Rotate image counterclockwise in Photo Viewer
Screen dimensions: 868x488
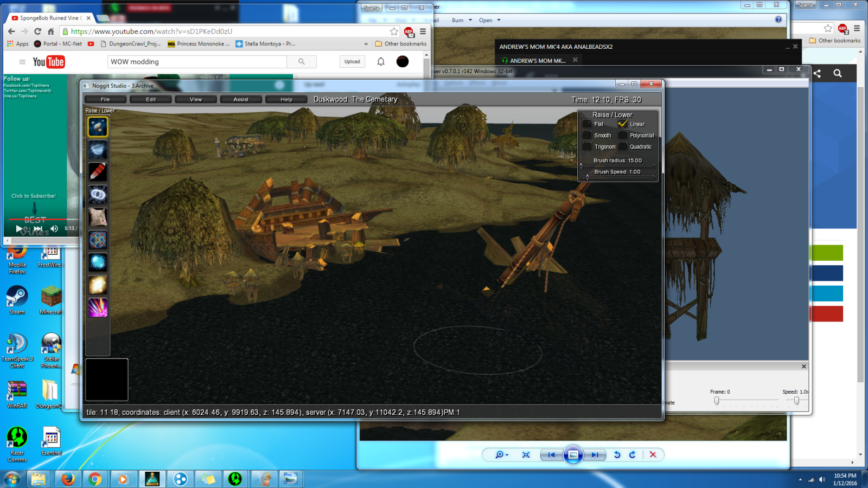[x=617, y=455]
